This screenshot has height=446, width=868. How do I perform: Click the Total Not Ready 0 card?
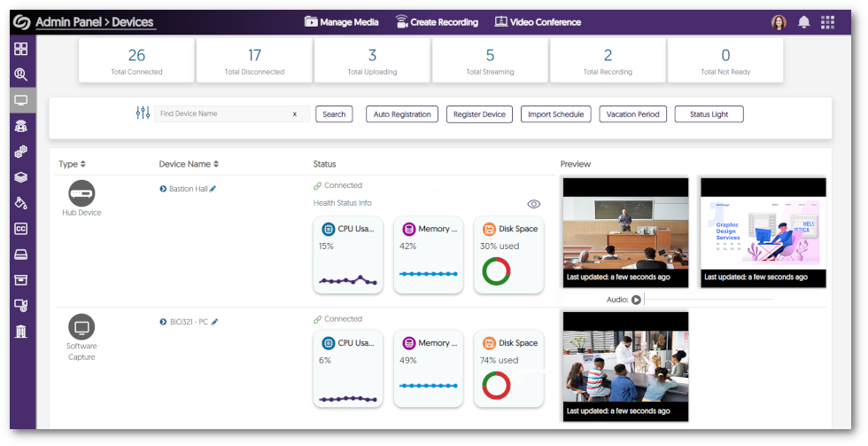(x=725, y=60)
